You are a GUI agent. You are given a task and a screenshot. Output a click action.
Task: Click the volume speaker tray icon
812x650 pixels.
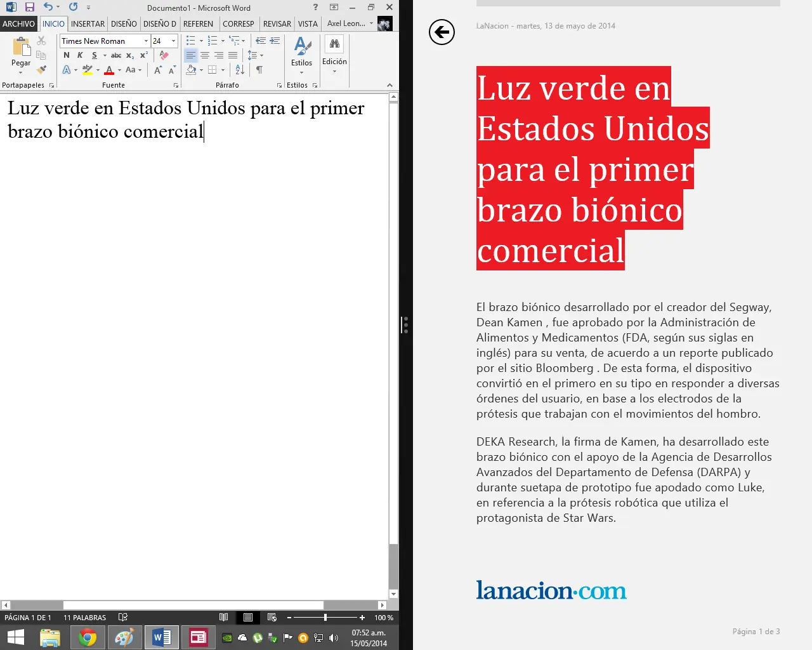pyautogui.click(x=334, y=638)
